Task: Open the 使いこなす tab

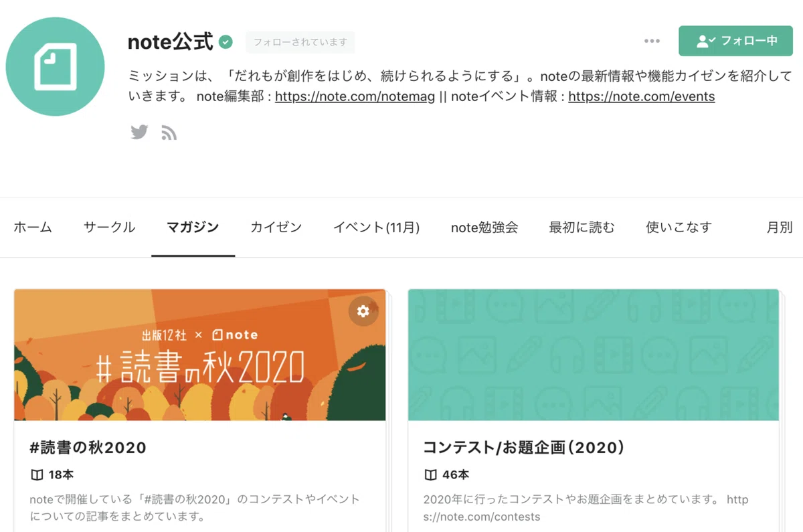Action: 679,228
